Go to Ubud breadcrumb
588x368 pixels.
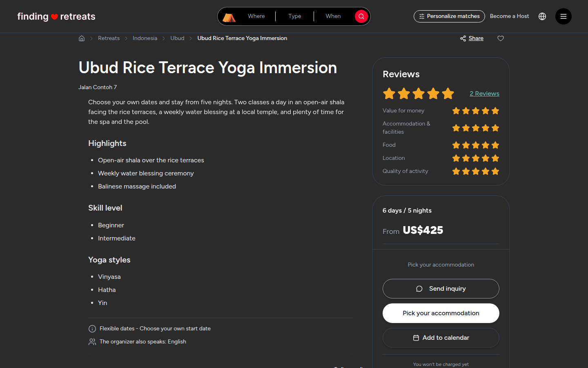pyautogui.click(x=177, y=38)
